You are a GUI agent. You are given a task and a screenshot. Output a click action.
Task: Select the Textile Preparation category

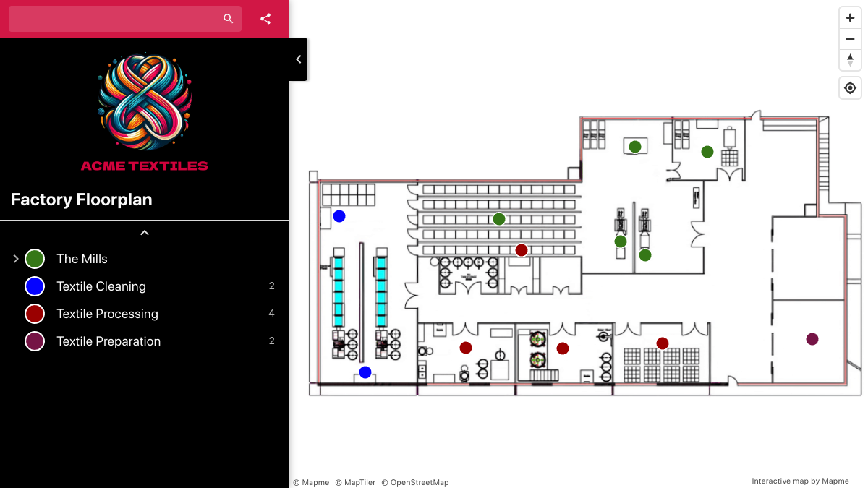pyautogui.click(x=109, y=341)
